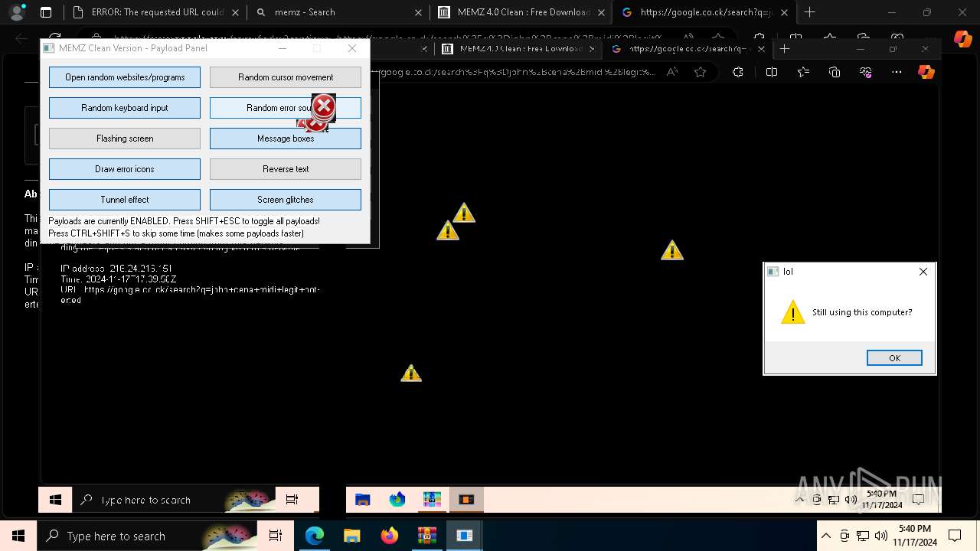Open the Windows Start menu
Screen dimensions: 980x551
pyautogui.click(x=18, y=536)
